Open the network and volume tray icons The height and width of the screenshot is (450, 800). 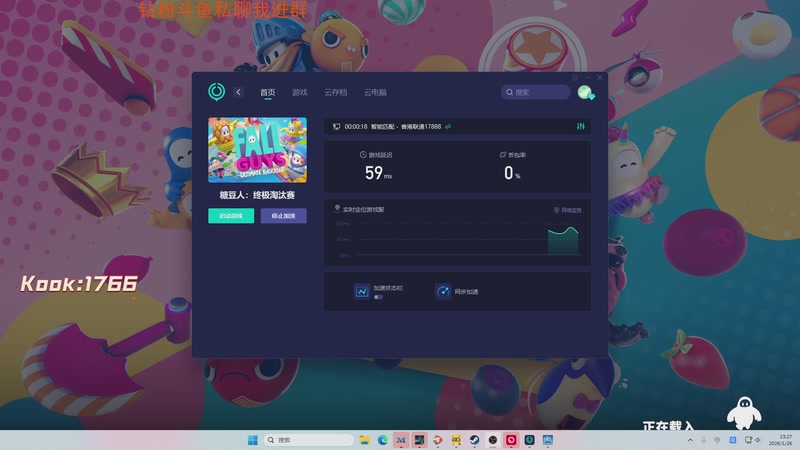click(753, 440)
